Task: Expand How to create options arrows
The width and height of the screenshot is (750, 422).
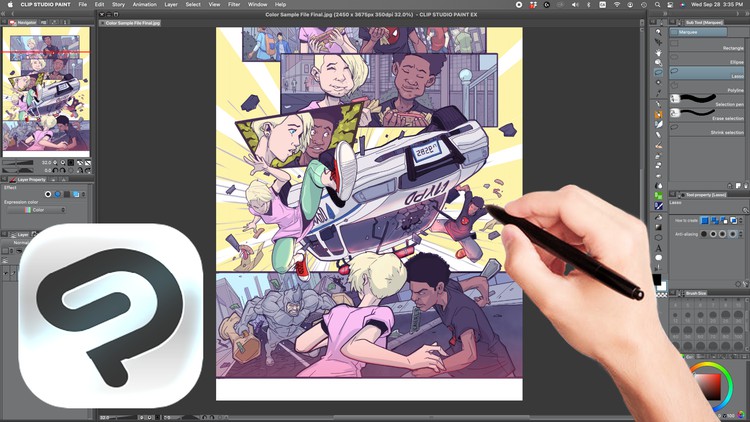Action: point(740,221)
